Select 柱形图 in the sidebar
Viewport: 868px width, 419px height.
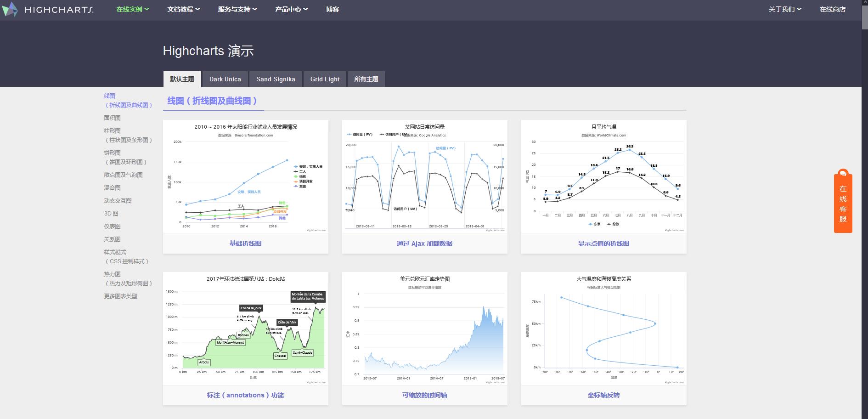click(x=128, y=136)
